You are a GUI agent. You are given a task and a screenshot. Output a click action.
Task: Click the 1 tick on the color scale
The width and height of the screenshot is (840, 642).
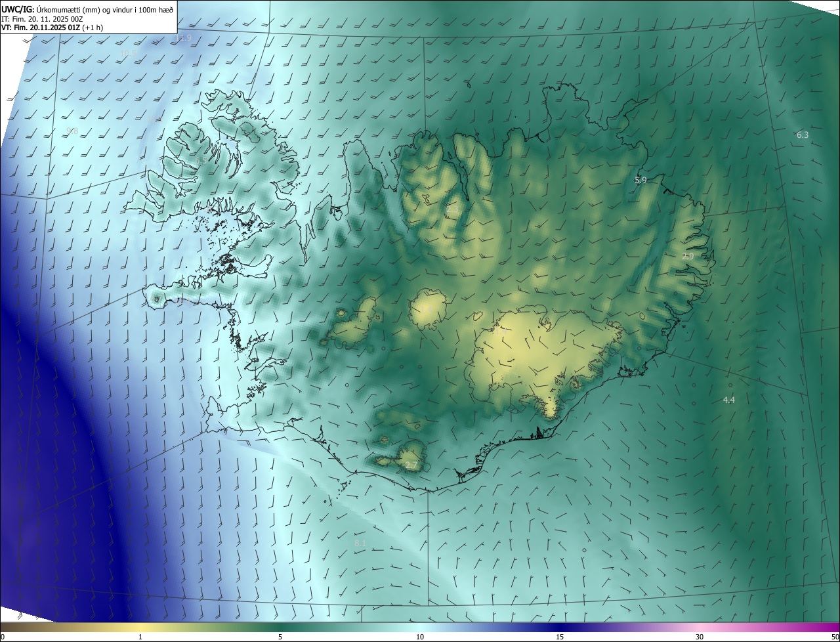point(140,637)
